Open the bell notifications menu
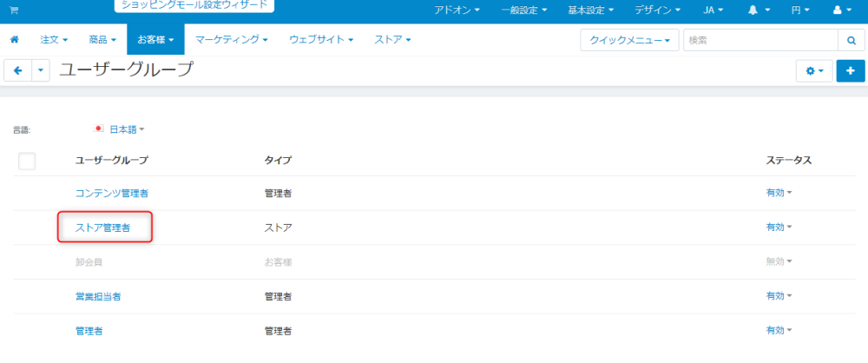This screenshot has height=363, width=868. (x=759, y=10)
